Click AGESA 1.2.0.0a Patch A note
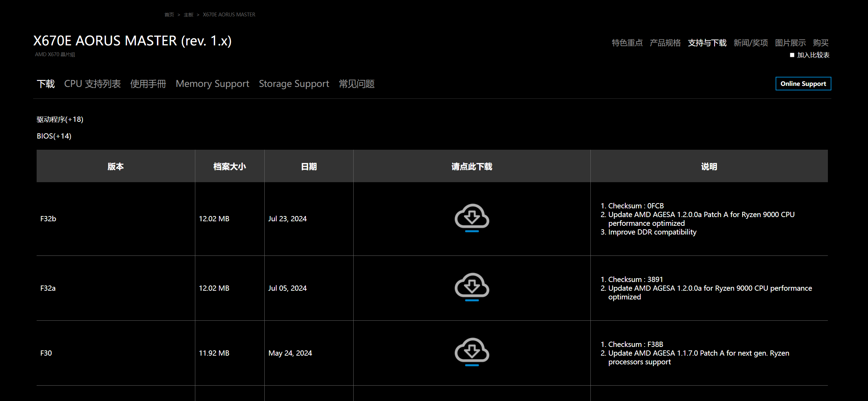This screenshot has width=868, height=401. [701, 219]
